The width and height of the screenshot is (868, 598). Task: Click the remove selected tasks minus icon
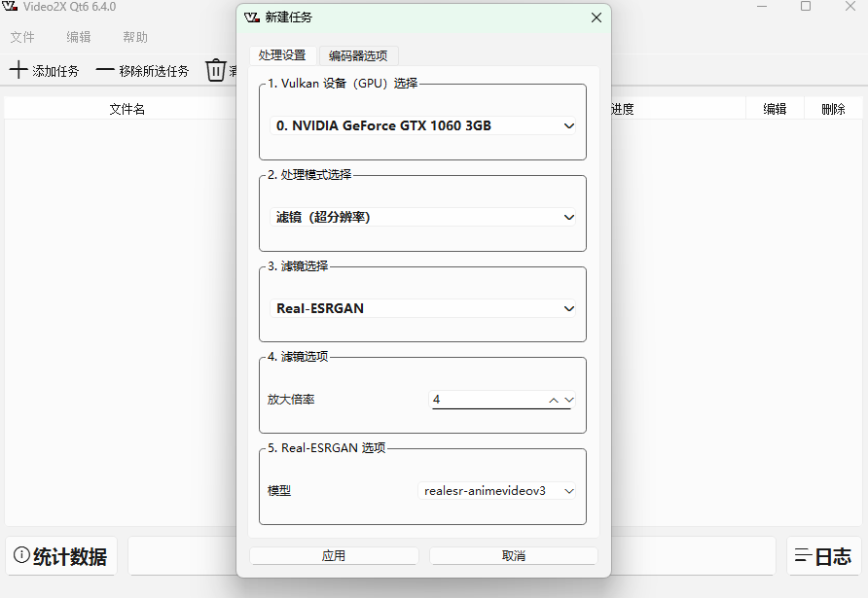[103, 69]
